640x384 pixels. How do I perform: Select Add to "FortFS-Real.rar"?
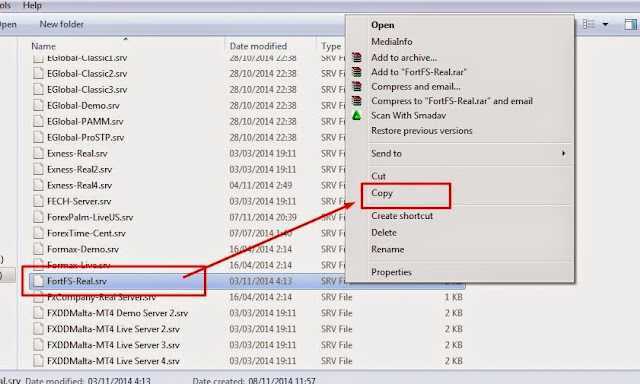coord(418,72)
